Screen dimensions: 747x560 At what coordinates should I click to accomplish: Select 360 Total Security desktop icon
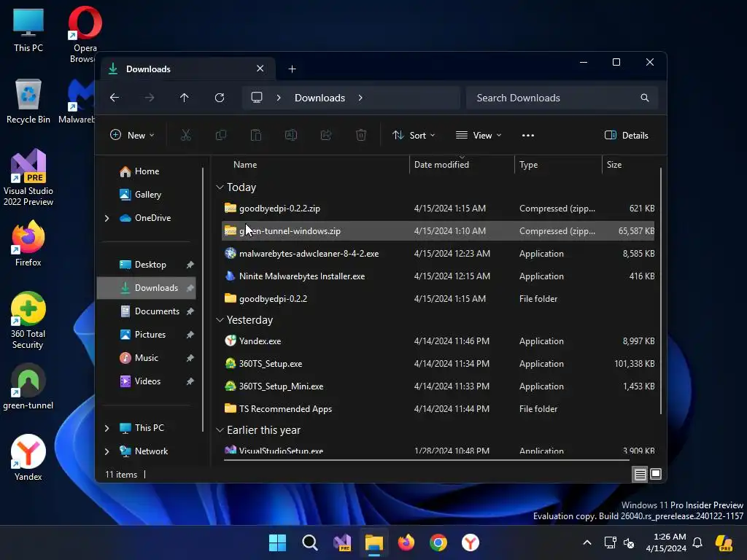[x=28, y=321]
